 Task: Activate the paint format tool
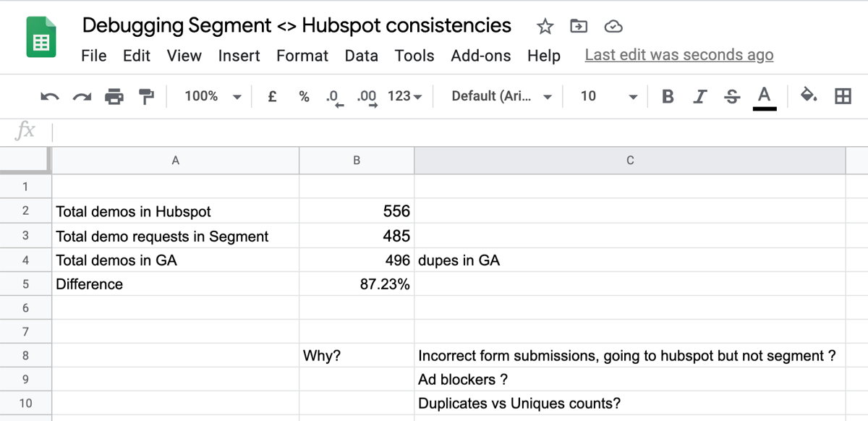pos(147,96)
